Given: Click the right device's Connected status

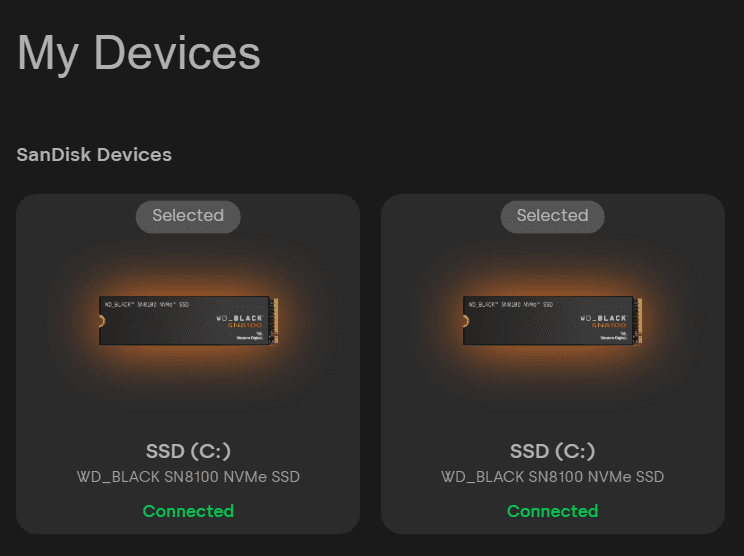Looking at the screenshot, I should coord(552,511).
